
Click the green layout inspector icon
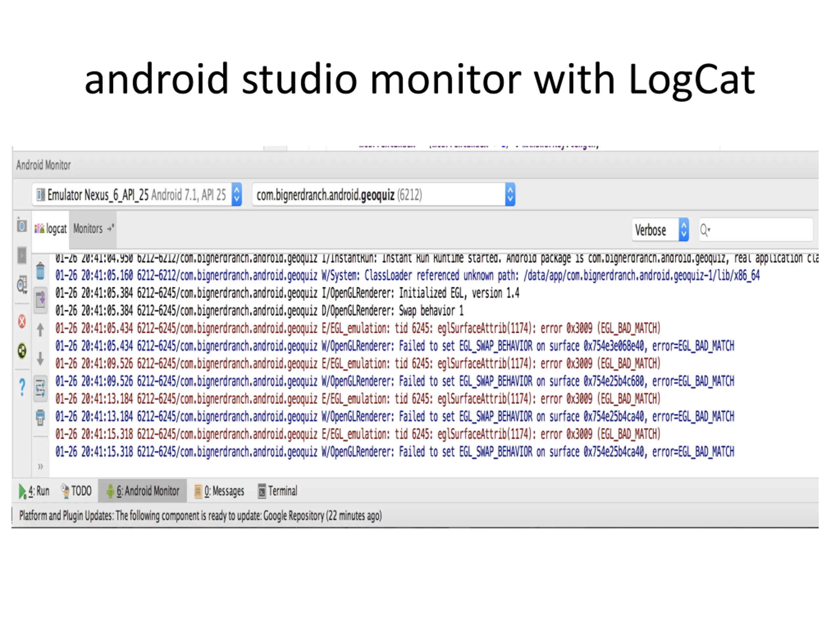point(22,351)
